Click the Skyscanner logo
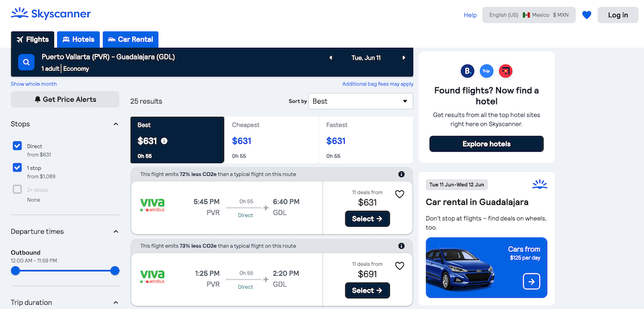This screenshot has height=309, width=644. click(x=50, y=14)
